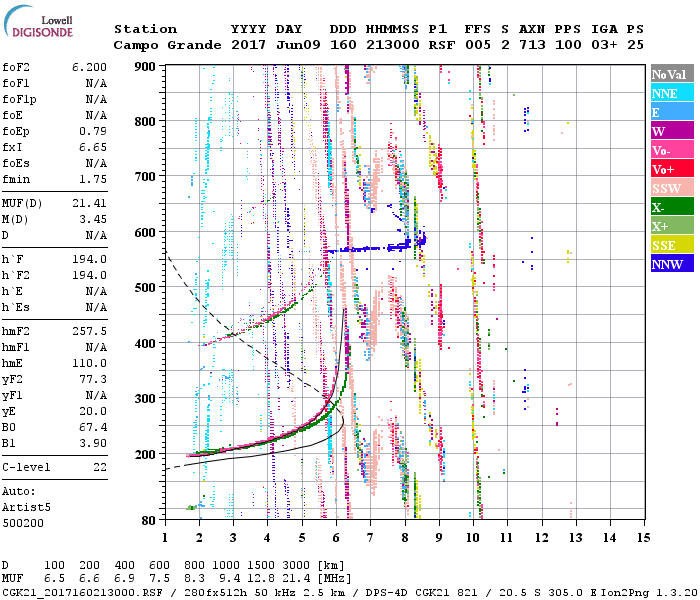The width and height of the screenshot is (700, 600).
Task: Click the AXN value 713
Action: [532, 45]
